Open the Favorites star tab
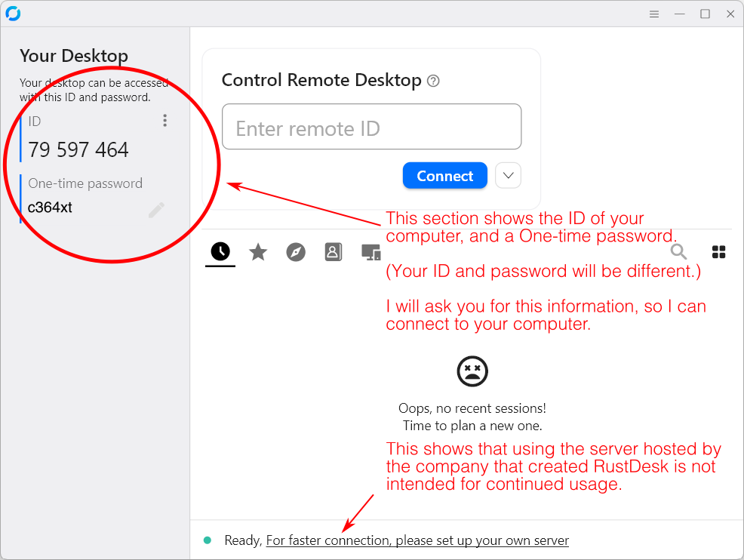The height and width of the screenshot is (560, 744). pos(257,252)
